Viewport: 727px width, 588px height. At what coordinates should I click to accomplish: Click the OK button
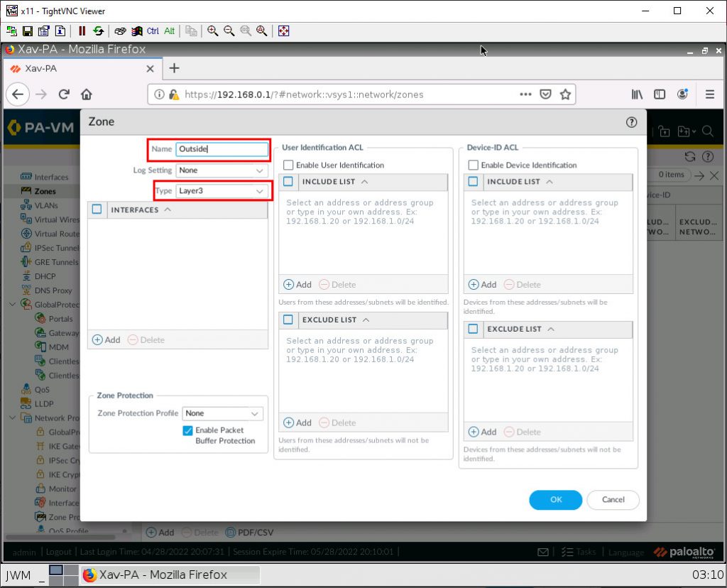[555, 500]
